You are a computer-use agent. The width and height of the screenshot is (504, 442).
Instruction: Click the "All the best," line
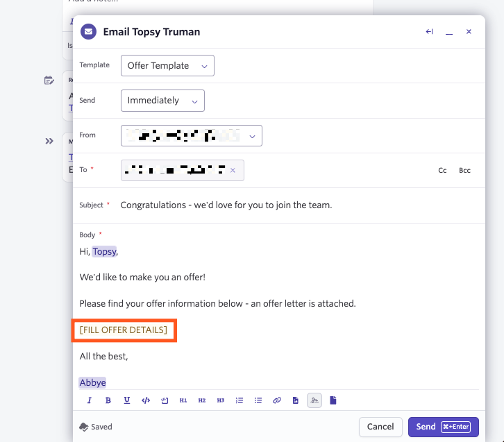(103, 356)
